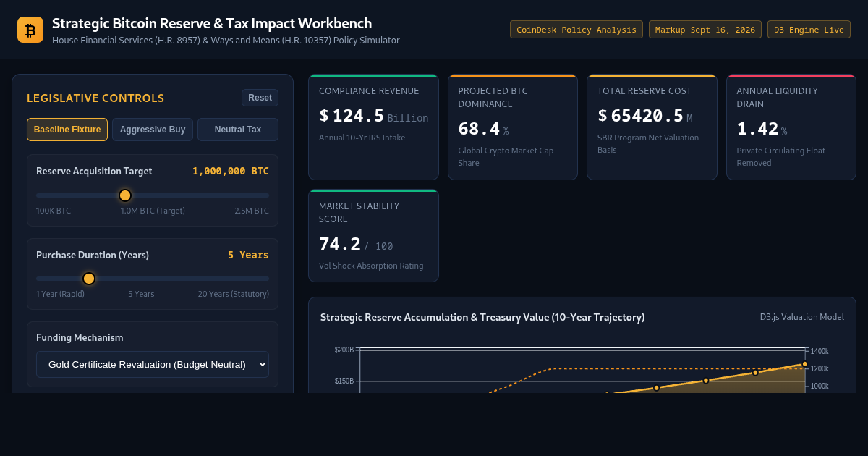Click the 2.5M BTC slider label
The width and height of the screenshot is (868, 456).
[x=251, y=211]
